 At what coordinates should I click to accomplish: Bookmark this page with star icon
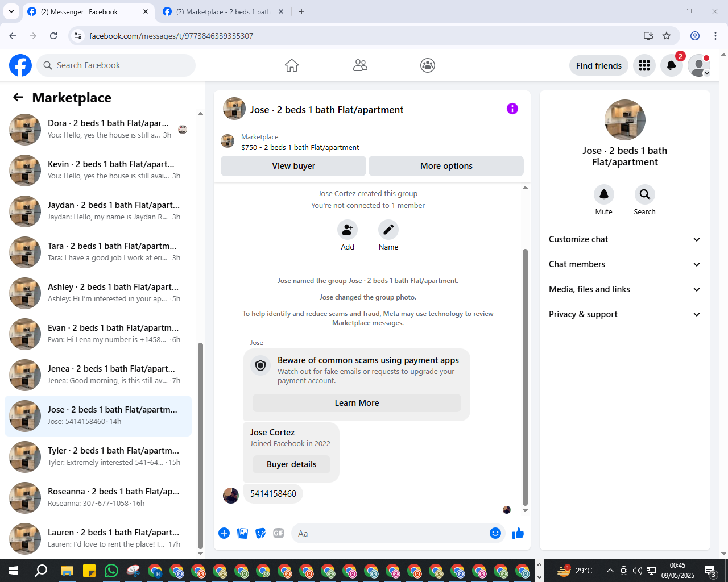[667, 36]
